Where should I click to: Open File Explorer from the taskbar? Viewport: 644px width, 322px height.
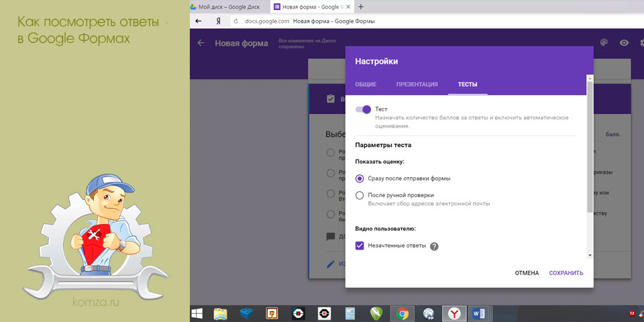(x=221, y=314)
